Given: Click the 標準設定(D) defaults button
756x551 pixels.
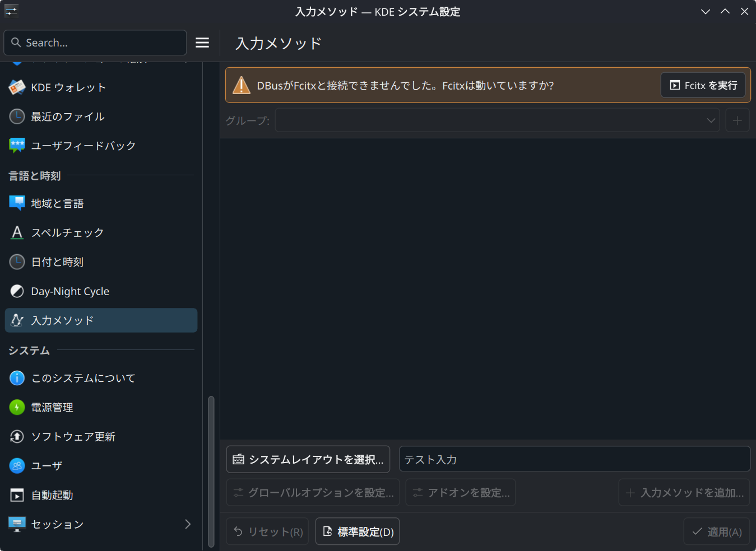Looking at the screenshot, I should tap(358, 531).
